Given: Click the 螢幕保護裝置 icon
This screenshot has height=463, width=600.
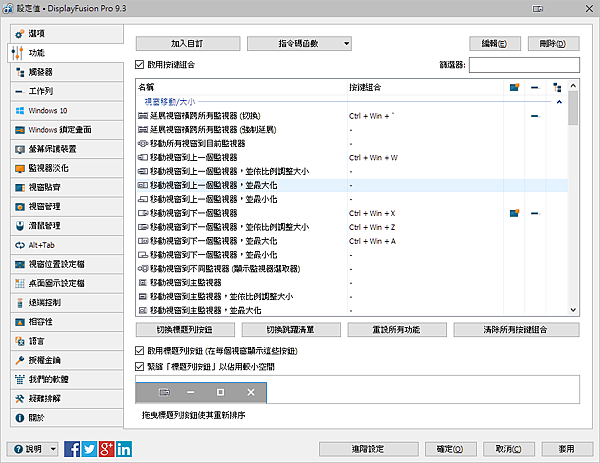Looking at the screenshot, I should point(20,149).
